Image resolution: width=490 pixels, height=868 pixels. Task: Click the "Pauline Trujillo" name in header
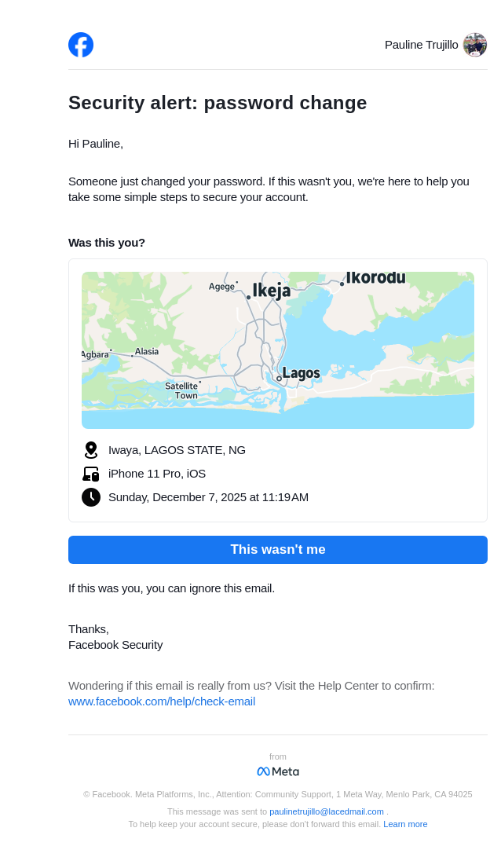tap(421, 45)
